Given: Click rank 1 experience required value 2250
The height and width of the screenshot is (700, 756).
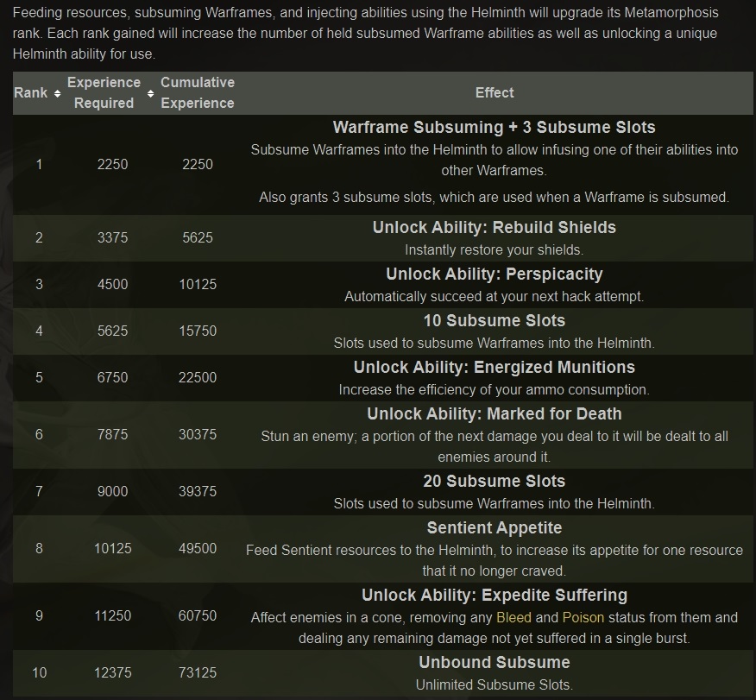Looking at the screenshot, I should click(112, 164).
